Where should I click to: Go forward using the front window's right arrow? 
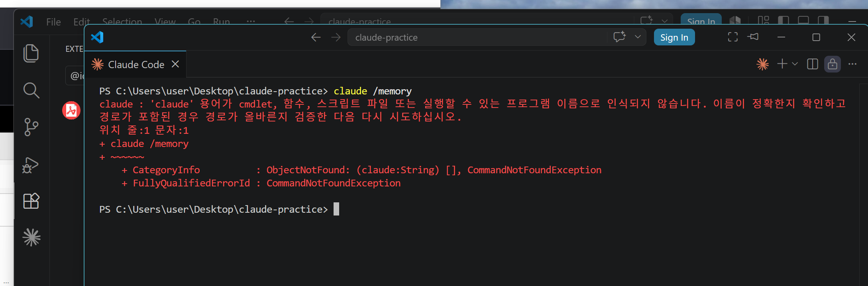click(x=336, y=37)
